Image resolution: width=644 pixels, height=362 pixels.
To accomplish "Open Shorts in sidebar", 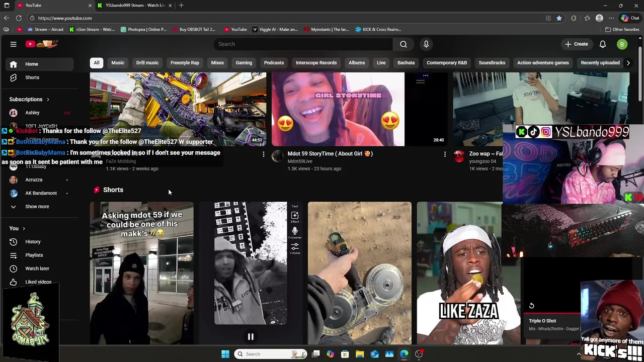I will click(x=39, y=77).
